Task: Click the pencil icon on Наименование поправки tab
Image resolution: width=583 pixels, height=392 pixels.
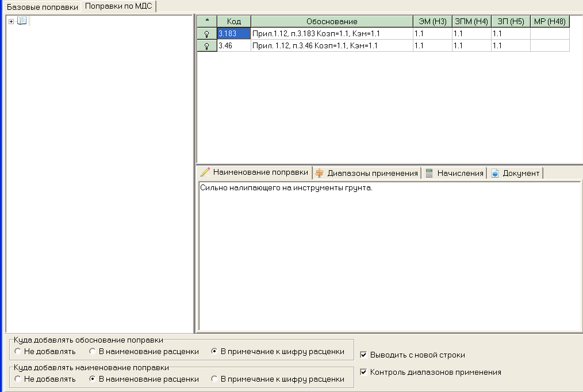Action: (205, 172)
